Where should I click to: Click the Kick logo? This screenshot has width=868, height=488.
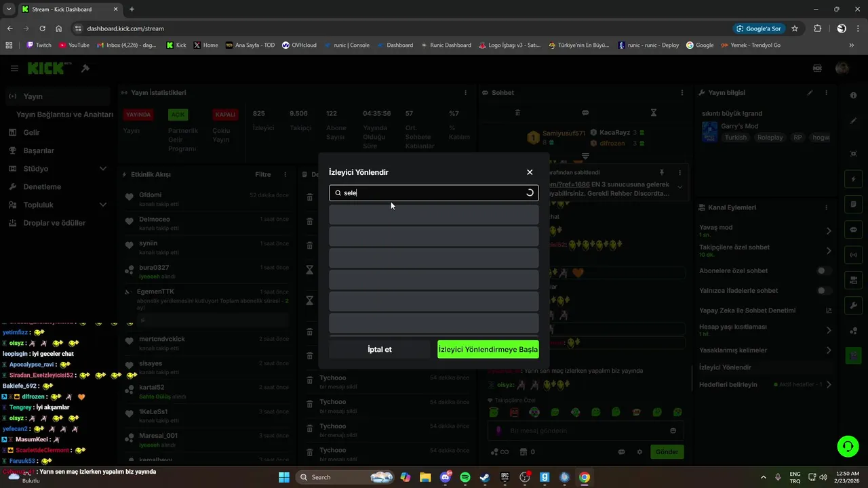click(x=50, y=68)
